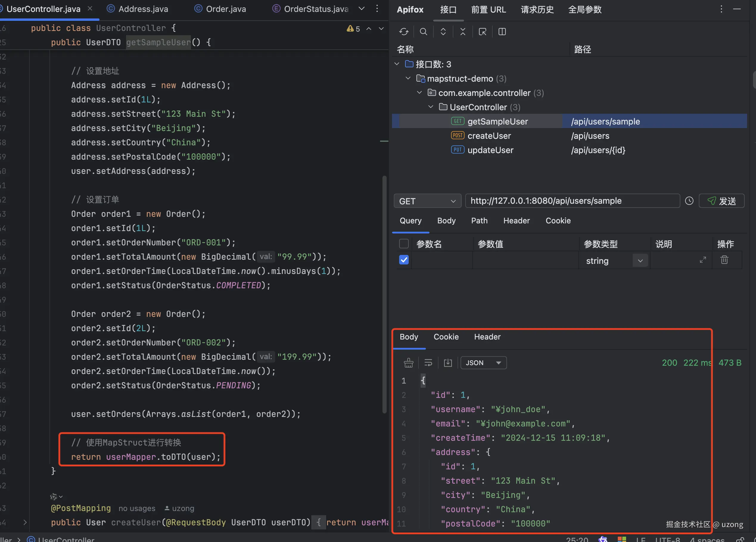Click the format response broom icon

pyautogui.click(x=408, y=363)
